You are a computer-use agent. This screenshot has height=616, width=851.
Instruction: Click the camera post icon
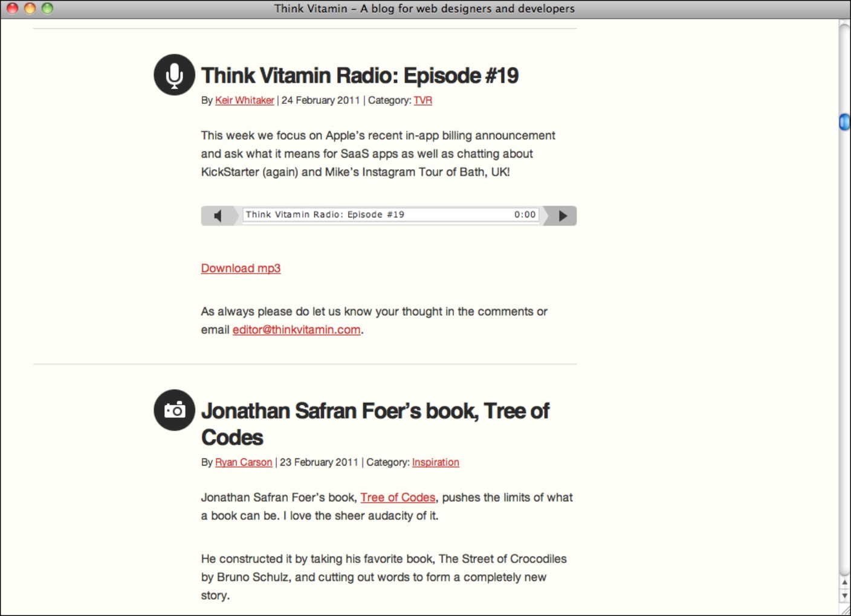[175, 410]
